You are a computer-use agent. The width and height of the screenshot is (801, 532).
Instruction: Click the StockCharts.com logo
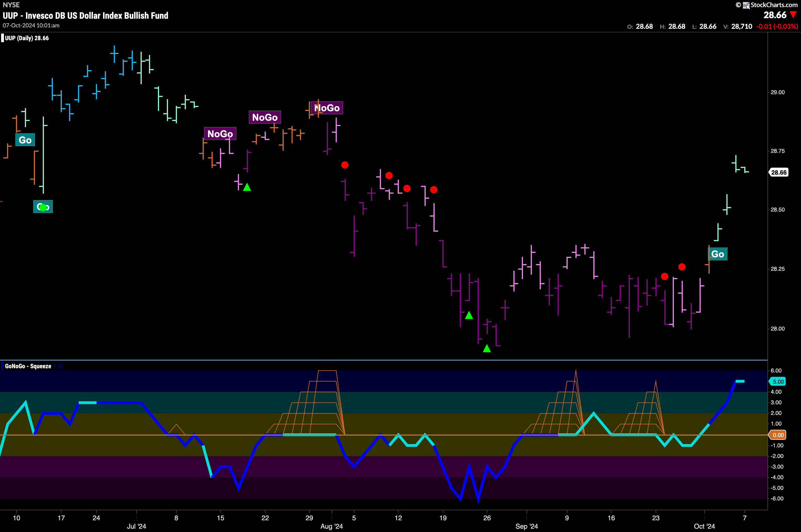(x=766, y=5)
